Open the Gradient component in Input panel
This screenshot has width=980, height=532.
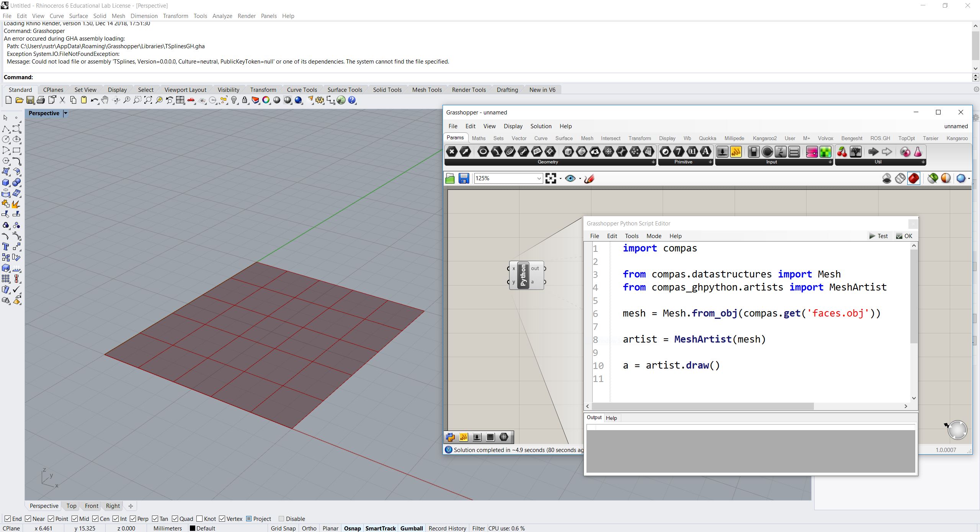811,152
